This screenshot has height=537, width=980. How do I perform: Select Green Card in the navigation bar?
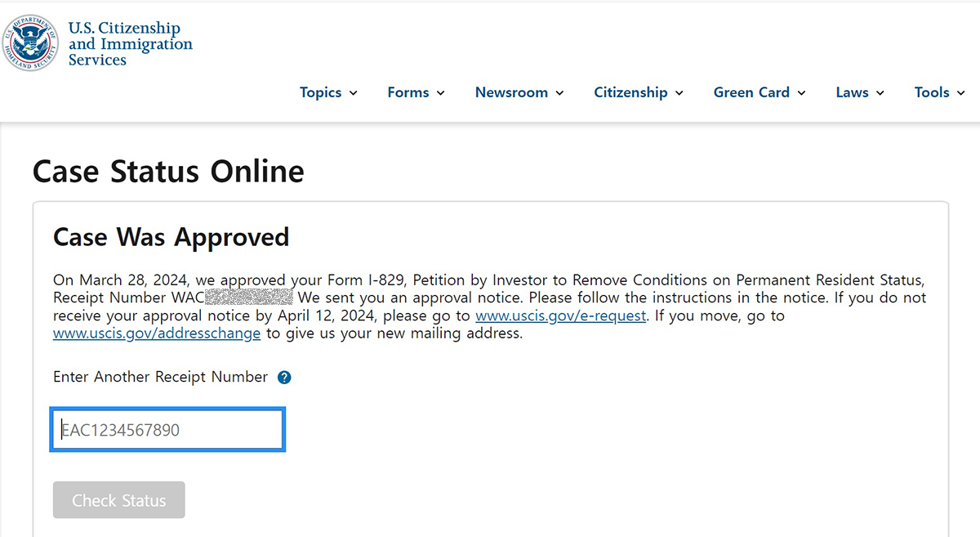[751, 92]
